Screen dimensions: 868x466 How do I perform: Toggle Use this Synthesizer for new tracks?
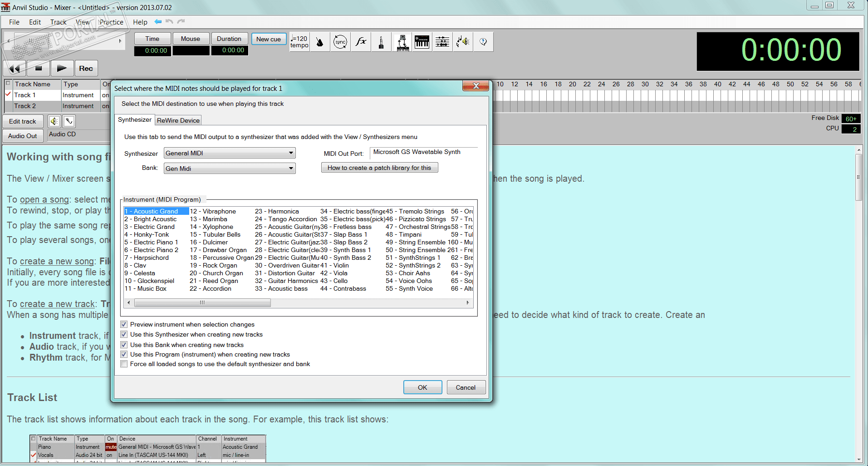pos(124,334)
